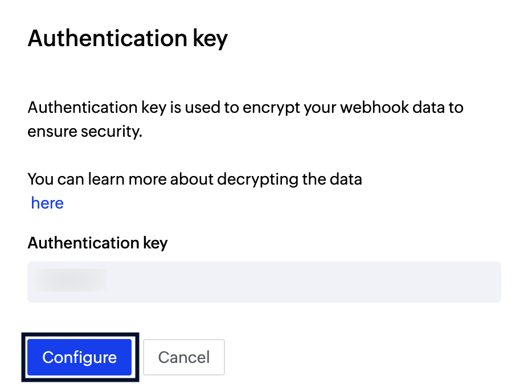Dismiss the Authentication key dialog with Cancel
Viewport: 532px width, 392px height.
point(183,357)
